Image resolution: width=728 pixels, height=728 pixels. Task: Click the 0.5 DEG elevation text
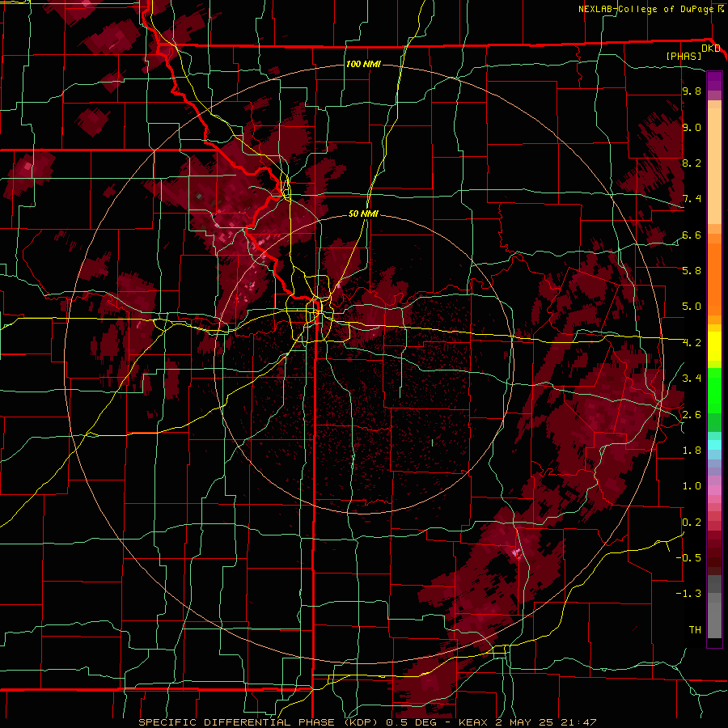click(x=413, y=722)
